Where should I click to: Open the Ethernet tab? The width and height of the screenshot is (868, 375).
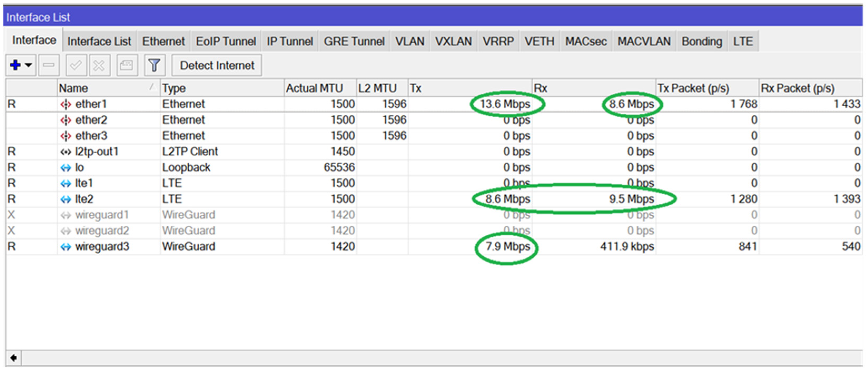[x=163, y=41]
